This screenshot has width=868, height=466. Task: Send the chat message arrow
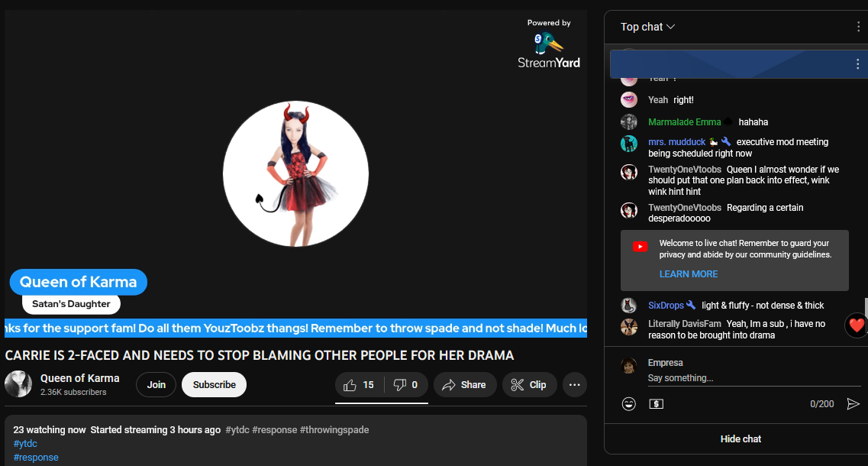tap(853, 404)
